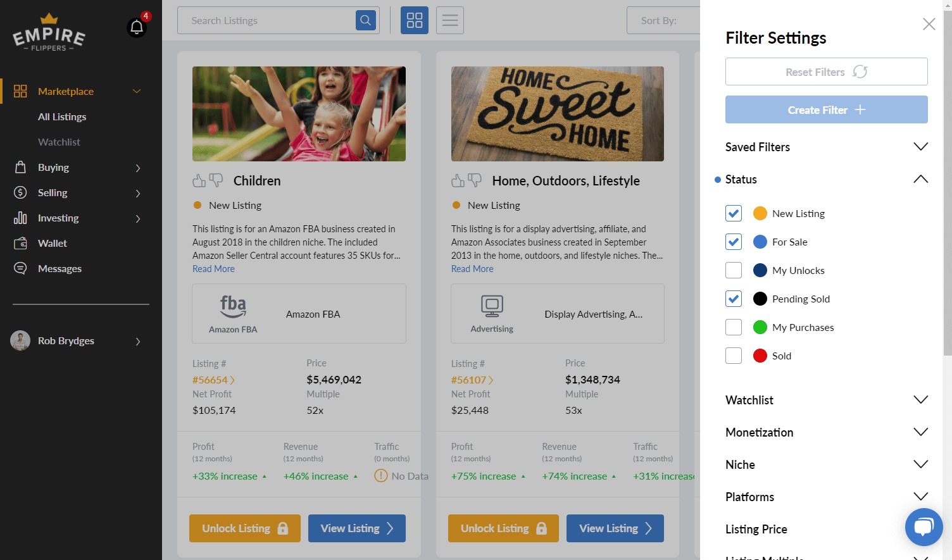Screen dimensions: 952x560
Task: Thumbs up the Children listing
Action: [x=199, y=180]
